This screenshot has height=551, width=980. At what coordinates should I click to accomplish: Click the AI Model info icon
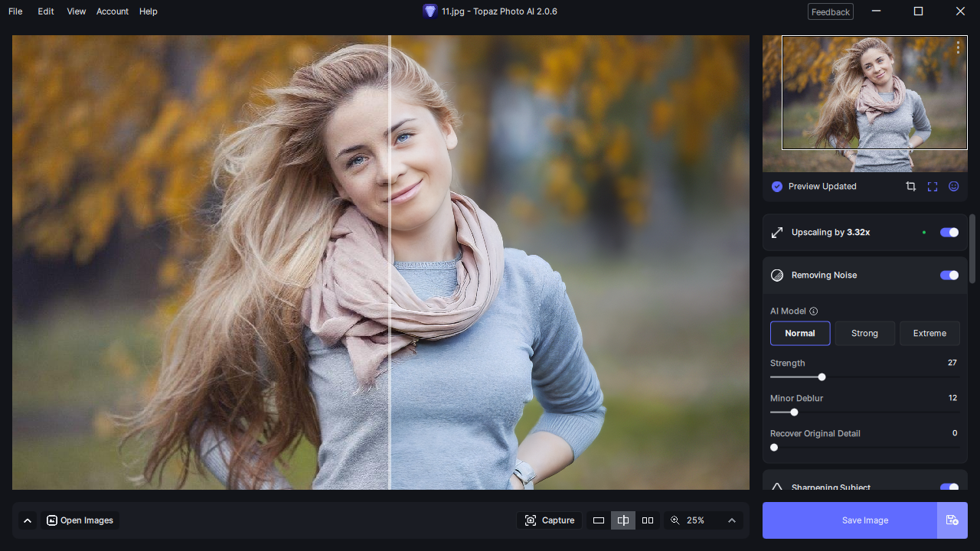point(814,311)
